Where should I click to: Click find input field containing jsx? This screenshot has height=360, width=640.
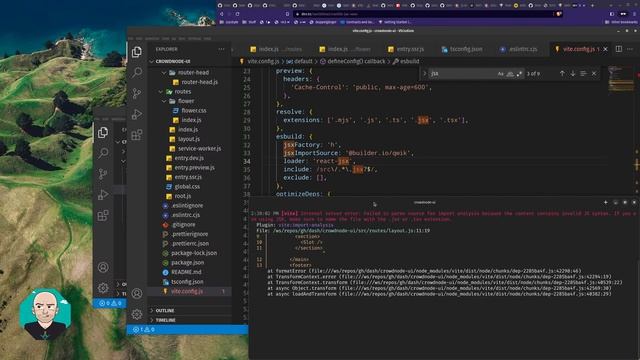click(461, 74)
